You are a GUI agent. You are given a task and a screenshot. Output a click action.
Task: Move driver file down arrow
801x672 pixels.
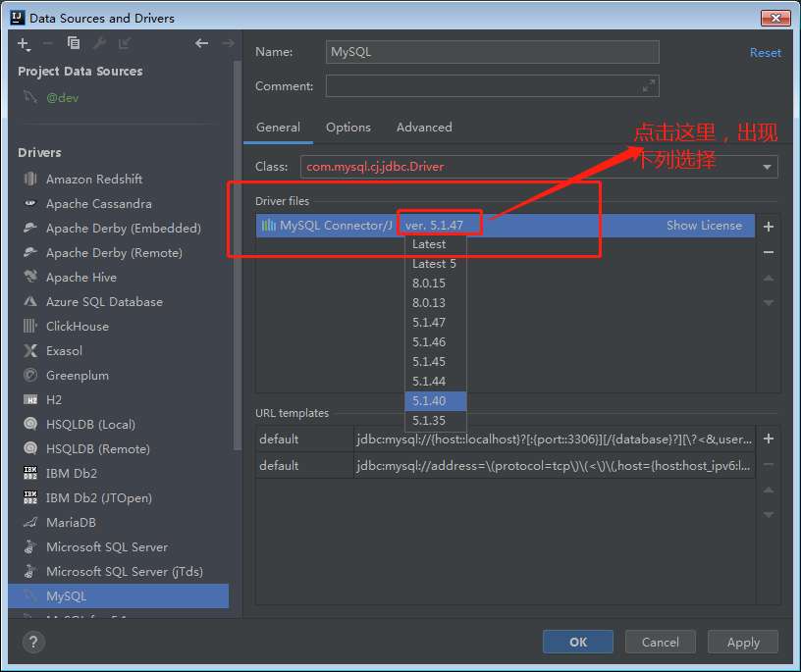(769, 303)
